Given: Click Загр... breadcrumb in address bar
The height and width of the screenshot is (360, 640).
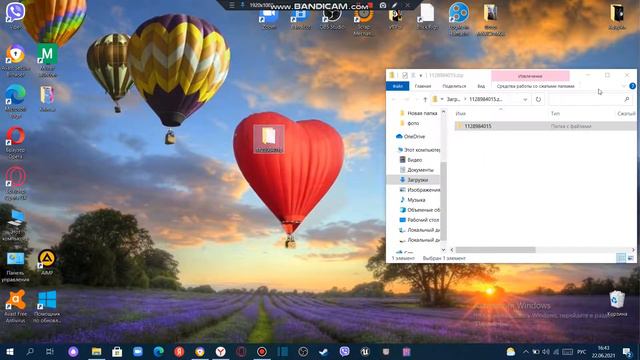Looking at the screenshot, I should click(453, 99).
